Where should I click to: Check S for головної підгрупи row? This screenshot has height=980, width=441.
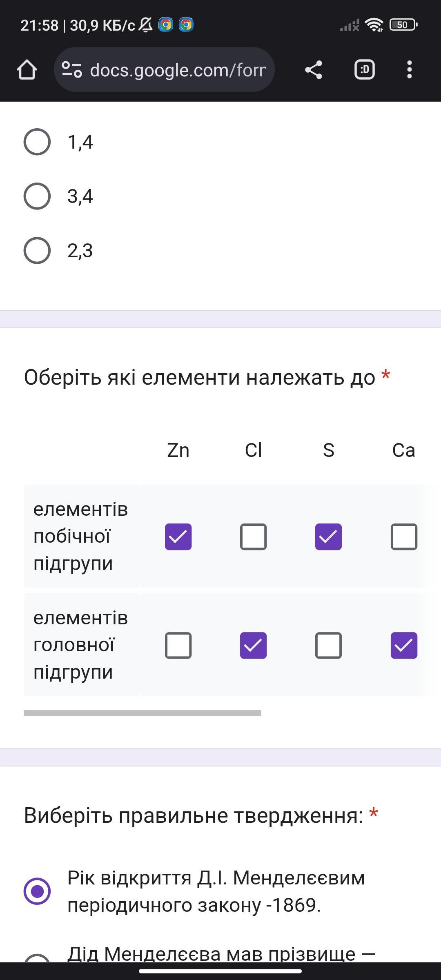pos(328,646)
